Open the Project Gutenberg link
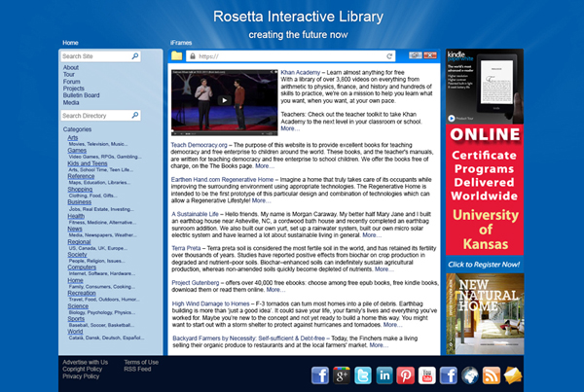 tap(196, 282)
